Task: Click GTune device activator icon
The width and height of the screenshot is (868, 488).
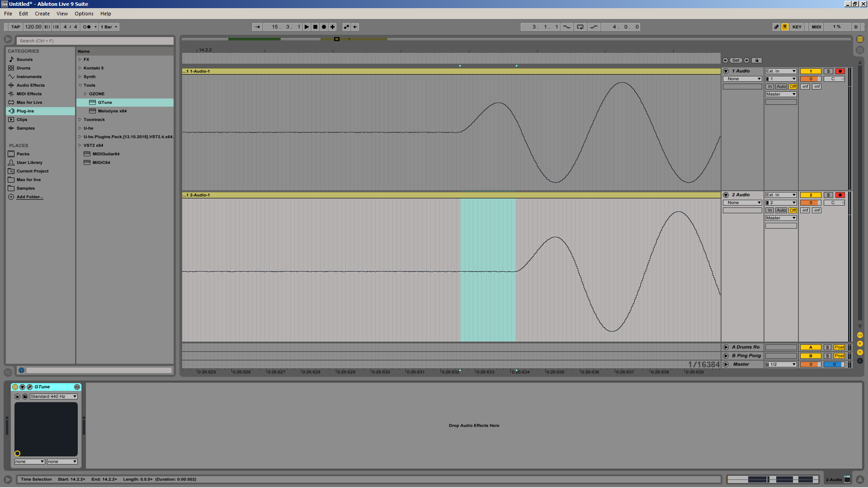Action: pyautogui.click(x=15, y=387)
